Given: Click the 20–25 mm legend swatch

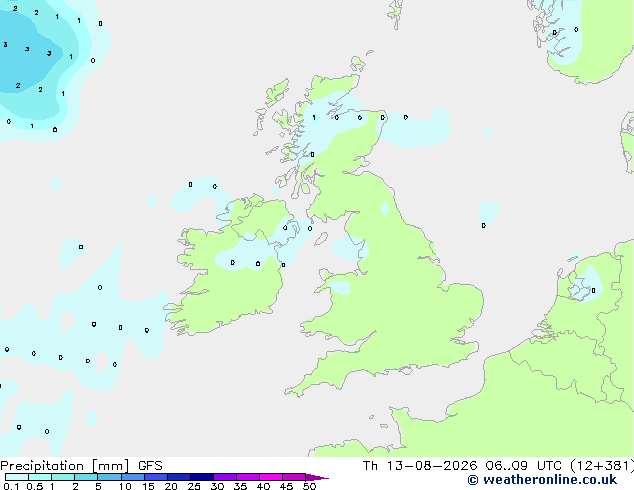Looking at the screenshot, I should click(178, 477).
